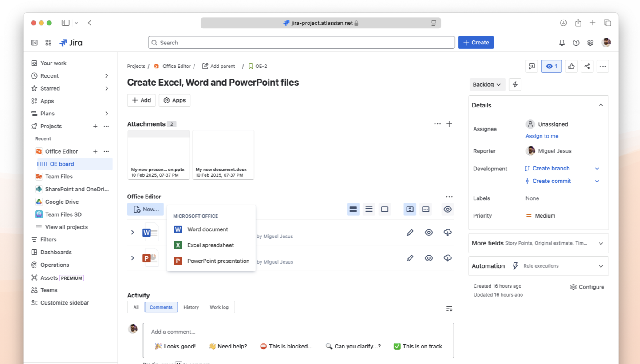Viewport: 640px width, 364px height.
Task: Open the Create commit dropdown arrow
Action: 597,181
